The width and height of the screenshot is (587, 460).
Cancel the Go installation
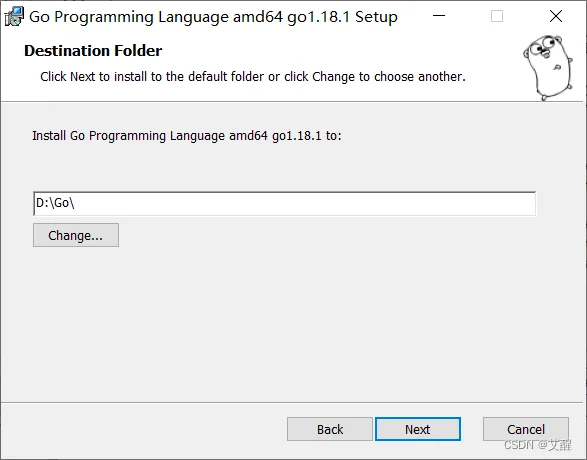click(x=526, y=429)
